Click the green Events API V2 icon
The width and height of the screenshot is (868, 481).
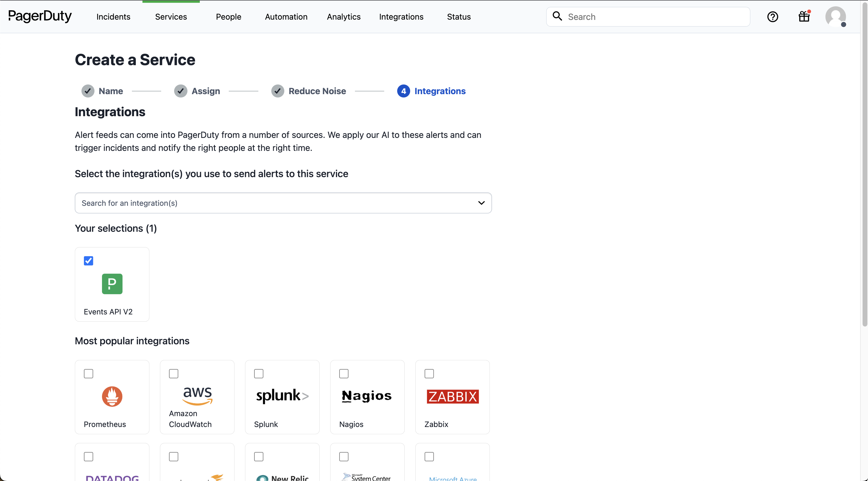click(x=112, y=284)
